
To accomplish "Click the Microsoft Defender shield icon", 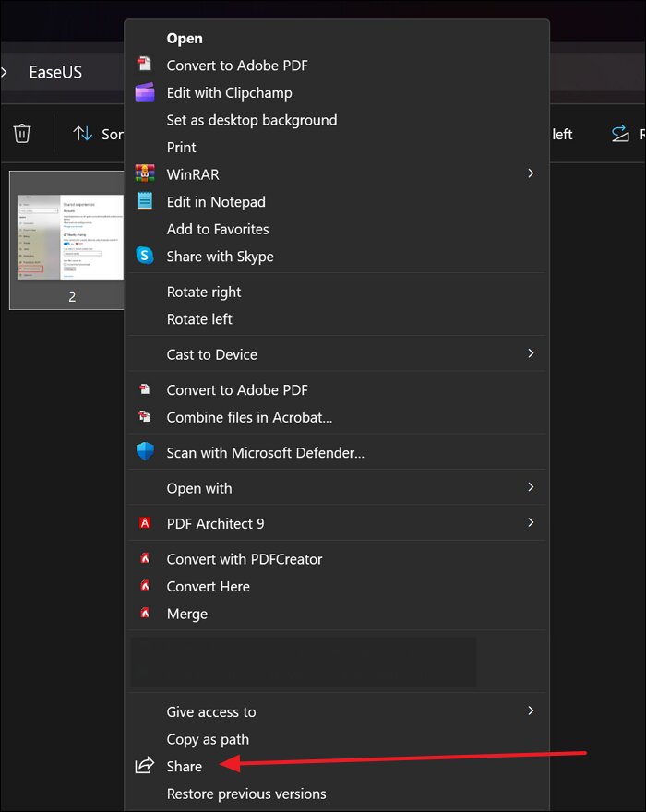I will pyautogui.click(x=145, y=452).
